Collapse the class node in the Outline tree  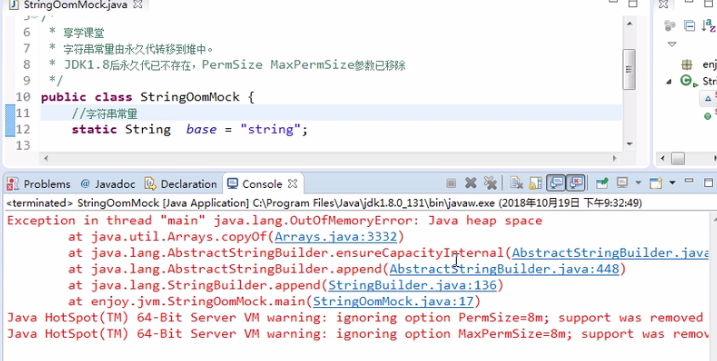click(669, 81)
